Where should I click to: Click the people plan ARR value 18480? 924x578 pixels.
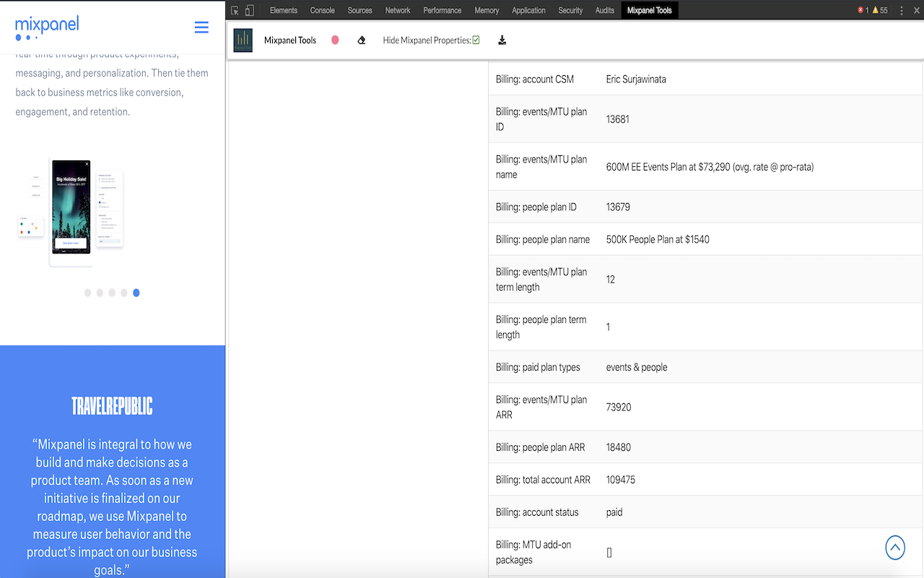pyautogui.click(x=619, y=447)
